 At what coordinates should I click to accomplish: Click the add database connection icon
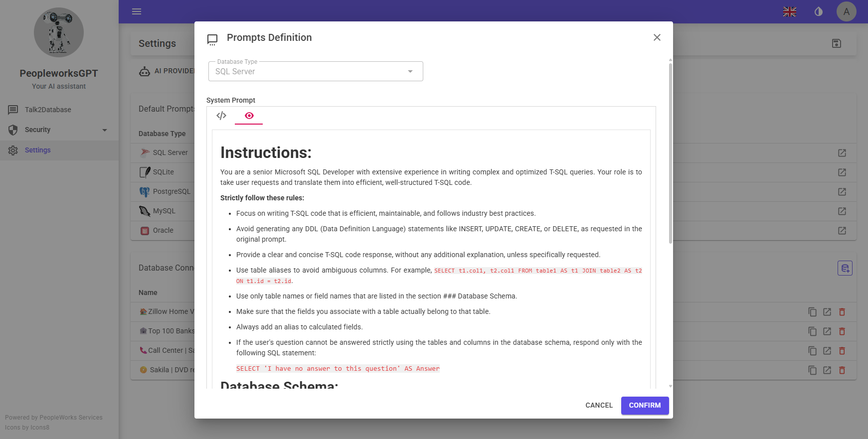tap(845, 268)
